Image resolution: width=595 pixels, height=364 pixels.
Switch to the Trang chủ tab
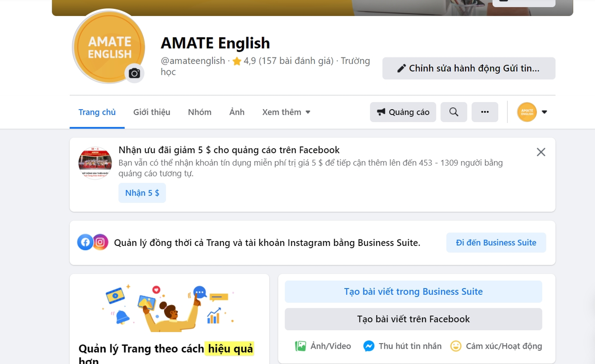coord(97,112)
